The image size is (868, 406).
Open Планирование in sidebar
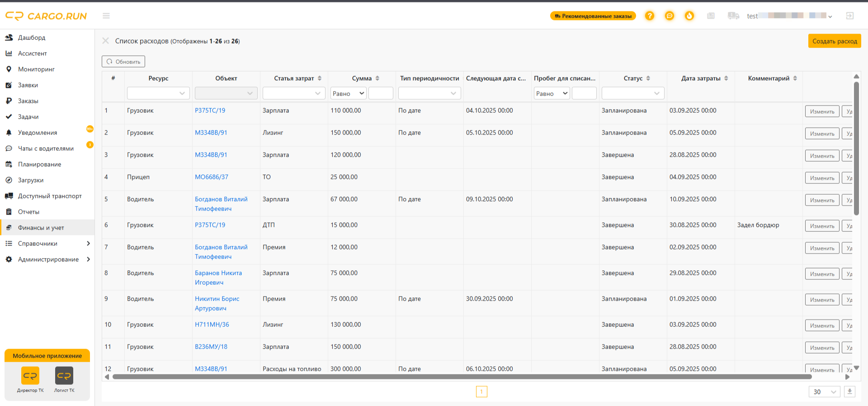[47, 164]
